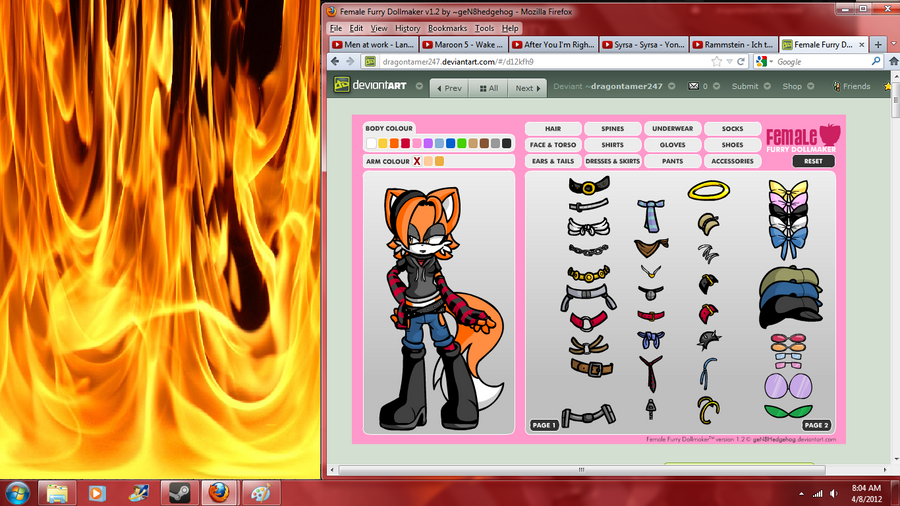Viewport: 900px width, 506px height.
Task: Select the olive green cap
Action: pyautogui.click(x=789, y=275)
